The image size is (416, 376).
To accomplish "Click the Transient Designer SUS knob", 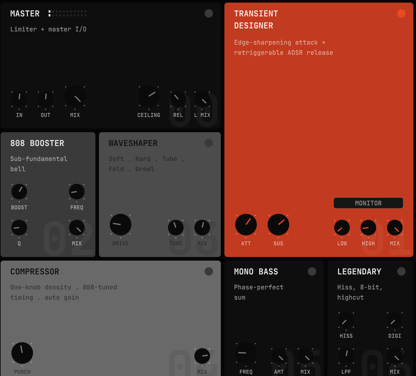I will [x=278, y=224].
